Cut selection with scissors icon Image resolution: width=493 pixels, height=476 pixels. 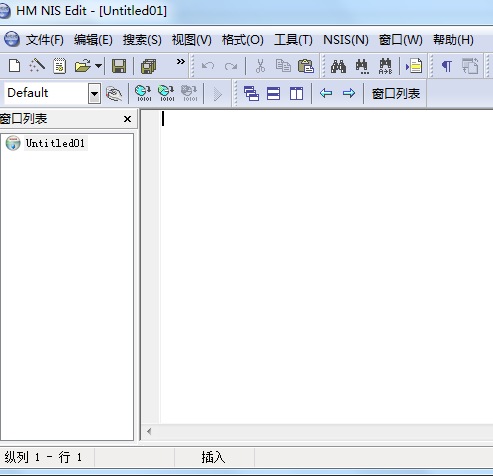coord(260,66)
